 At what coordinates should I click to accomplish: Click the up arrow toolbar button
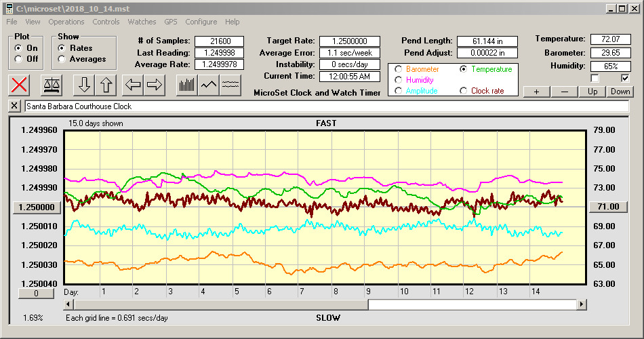point(106,85)
